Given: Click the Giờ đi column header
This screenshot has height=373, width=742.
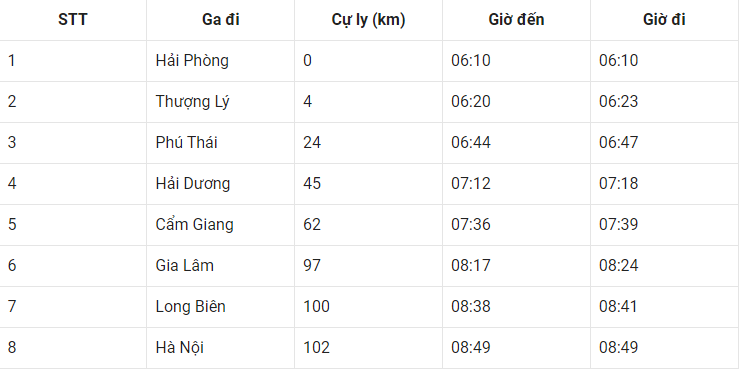Looking at the screenshot, I should [x=664, y=19].
